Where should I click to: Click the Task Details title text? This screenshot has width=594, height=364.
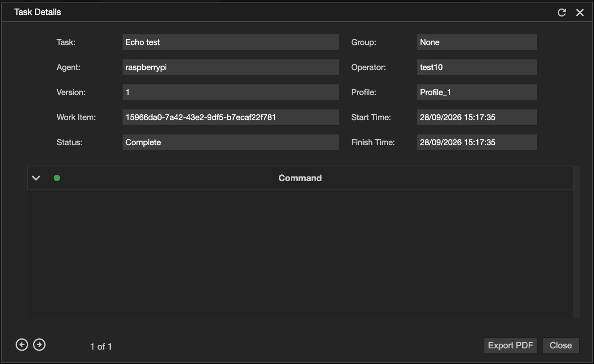point(38,12)
